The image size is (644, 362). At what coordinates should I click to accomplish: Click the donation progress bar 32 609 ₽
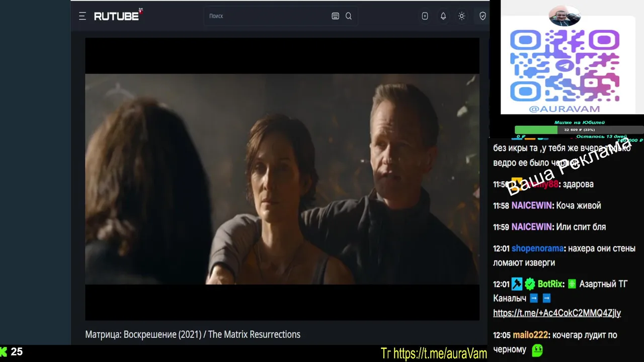tap(579, 130)
